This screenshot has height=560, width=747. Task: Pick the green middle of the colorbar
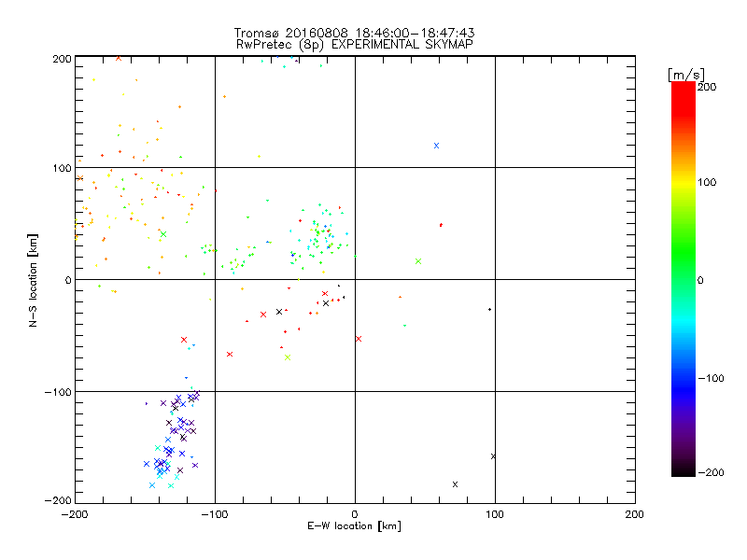pos(684,252)
